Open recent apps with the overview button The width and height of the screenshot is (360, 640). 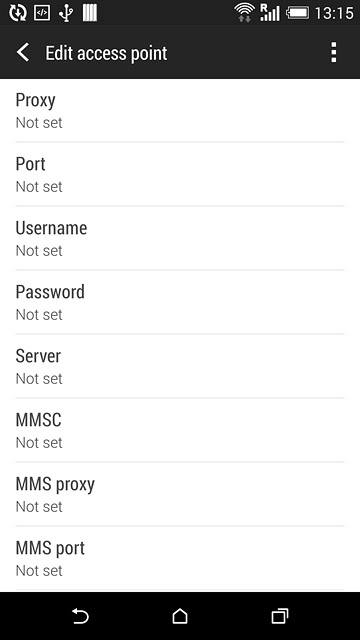click(280, 616)
